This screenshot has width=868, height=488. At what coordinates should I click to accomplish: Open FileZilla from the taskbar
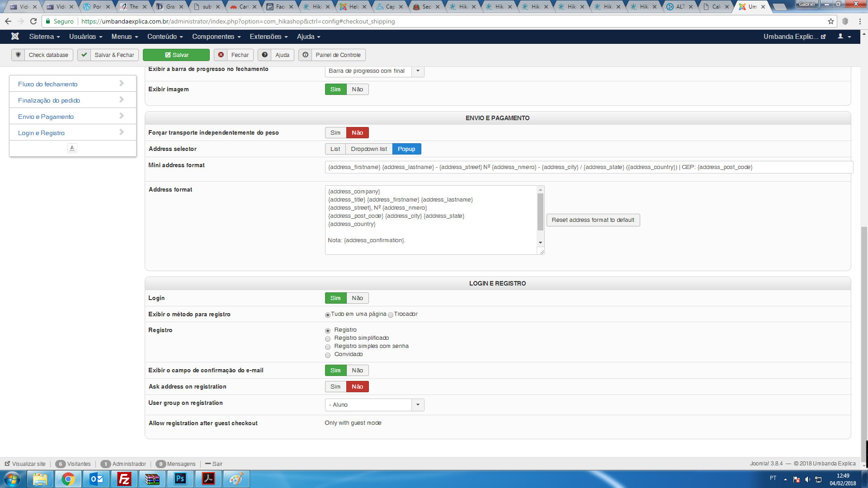tap(124, 479)
